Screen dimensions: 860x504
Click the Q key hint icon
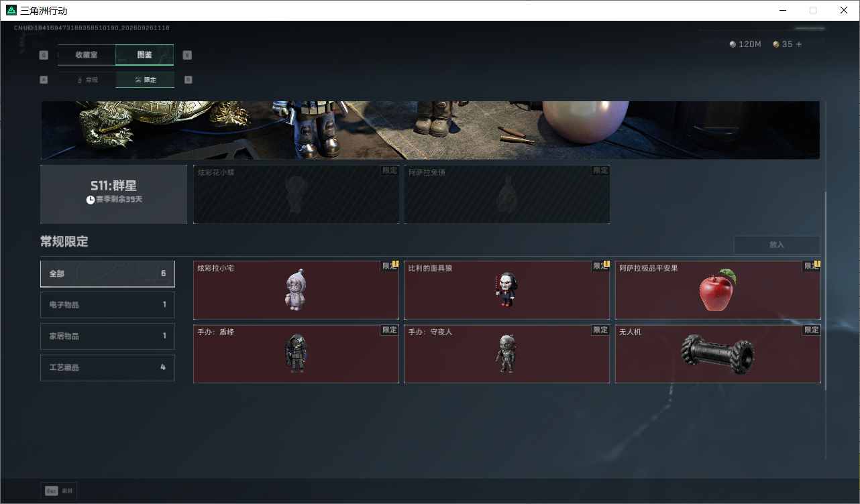(x=44, y=55)
